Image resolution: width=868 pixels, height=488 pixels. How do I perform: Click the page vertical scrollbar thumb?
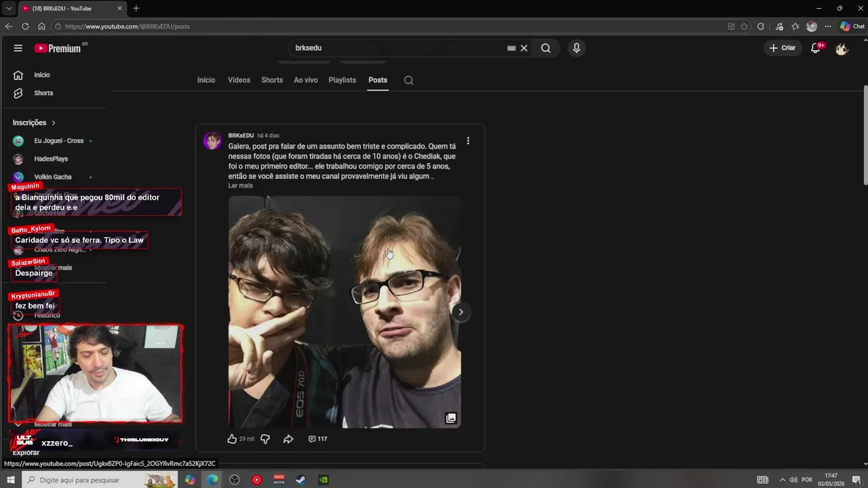(x=865, y=134)
